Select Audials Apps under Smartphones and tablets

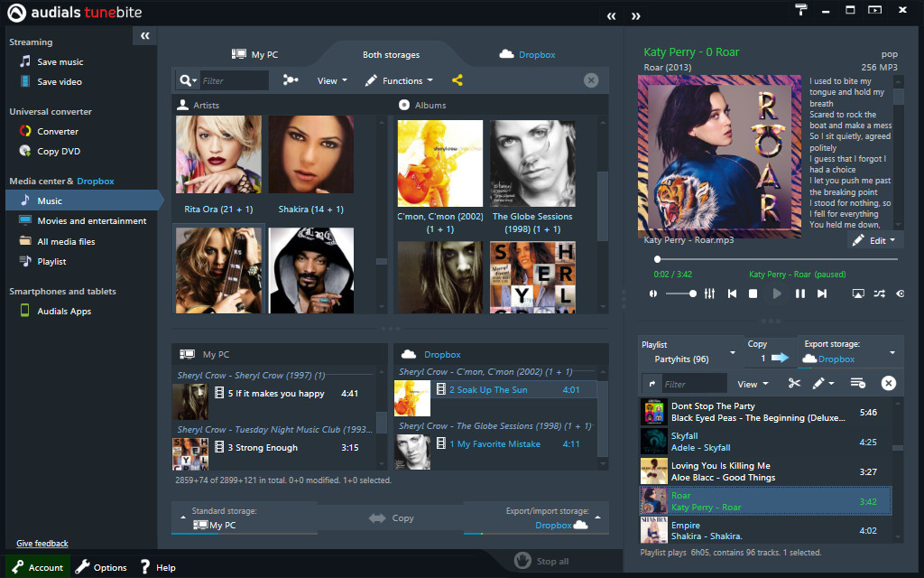point(61,311)
